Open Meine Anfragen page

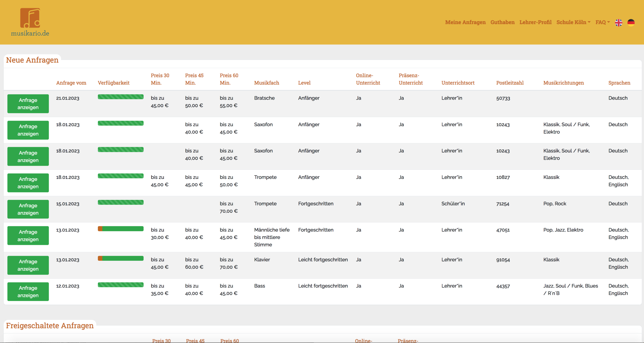pyautogui.click(x=465, y=22)
